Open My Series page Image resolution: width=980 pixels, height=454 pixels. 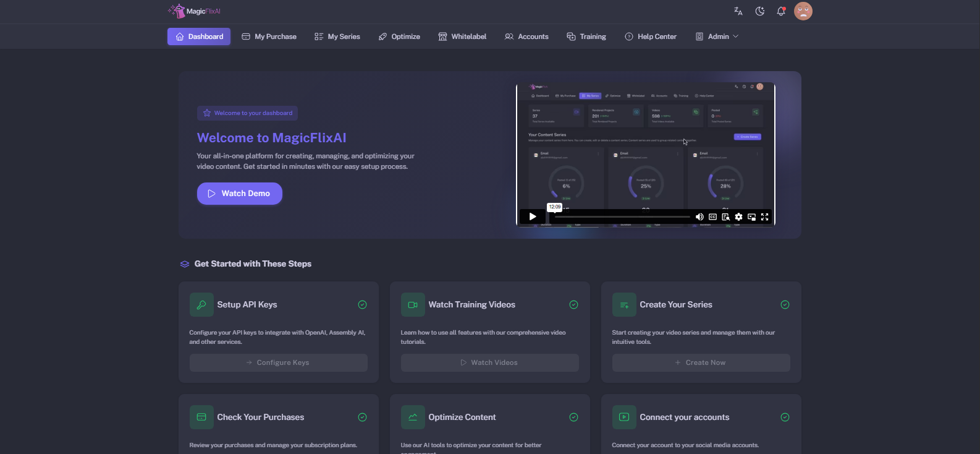337,36
